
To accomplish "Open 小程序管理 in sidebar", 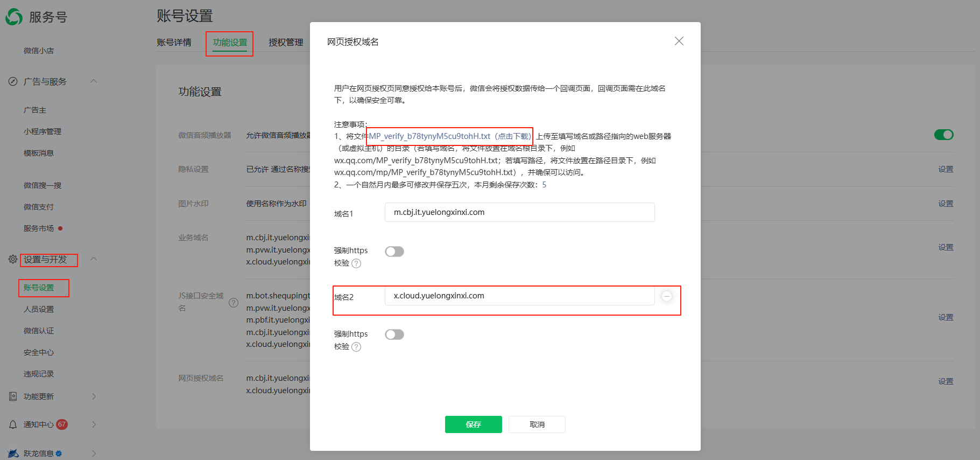I will coord(43,131).
